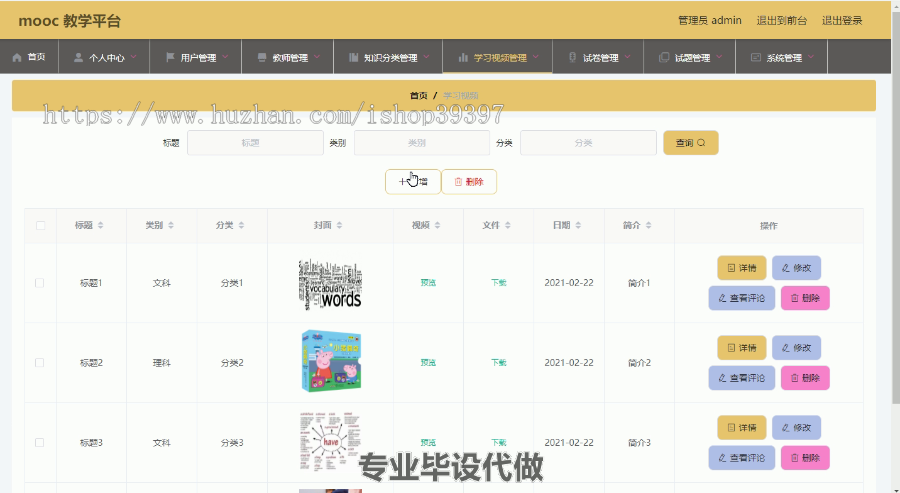
Task: Check the checkbox for row 标题2
Action: pos(40,363)
